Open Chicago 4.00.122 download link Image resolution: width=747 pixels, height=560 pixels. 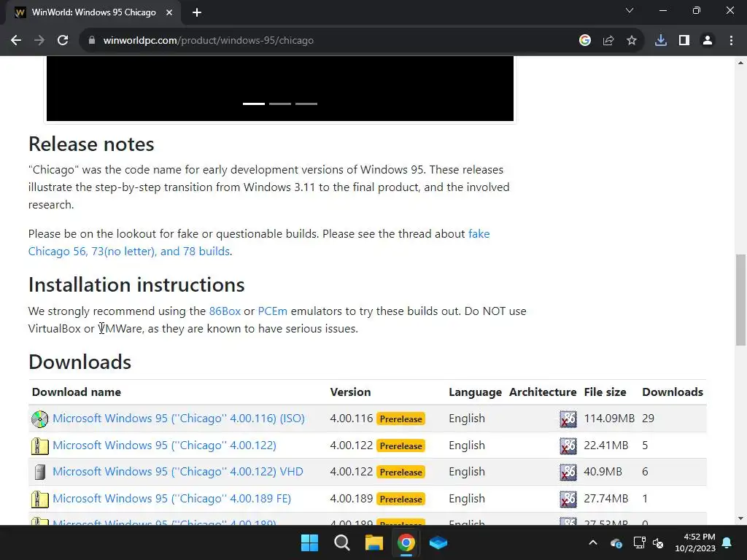(164, 446)
